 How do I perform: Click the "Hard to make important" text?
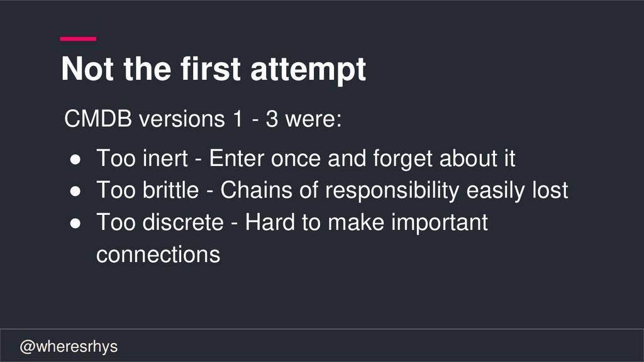[367, 223]
